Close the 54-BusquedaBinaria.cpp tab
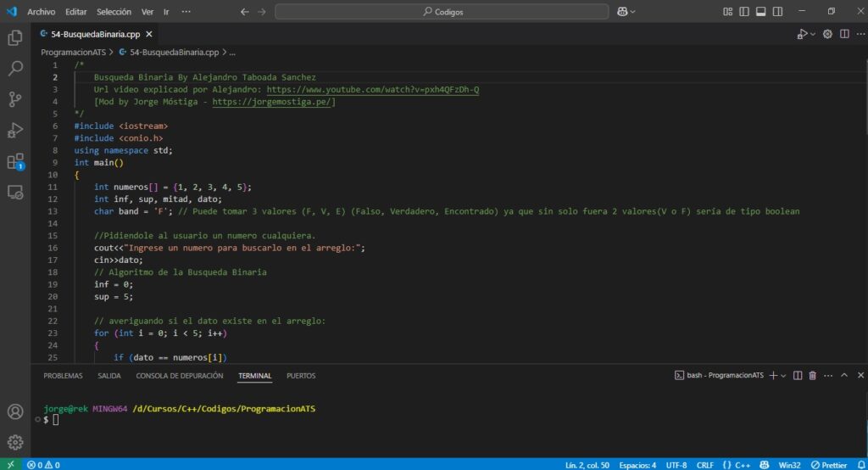 (149, 35)
